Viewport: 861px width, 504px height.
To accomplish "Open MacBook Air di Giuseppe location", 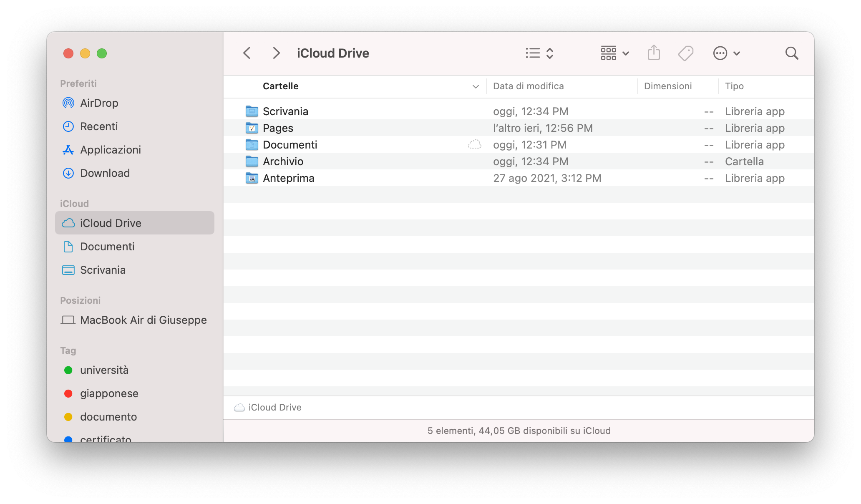I will pyautogui.click(x=143, y=320).
